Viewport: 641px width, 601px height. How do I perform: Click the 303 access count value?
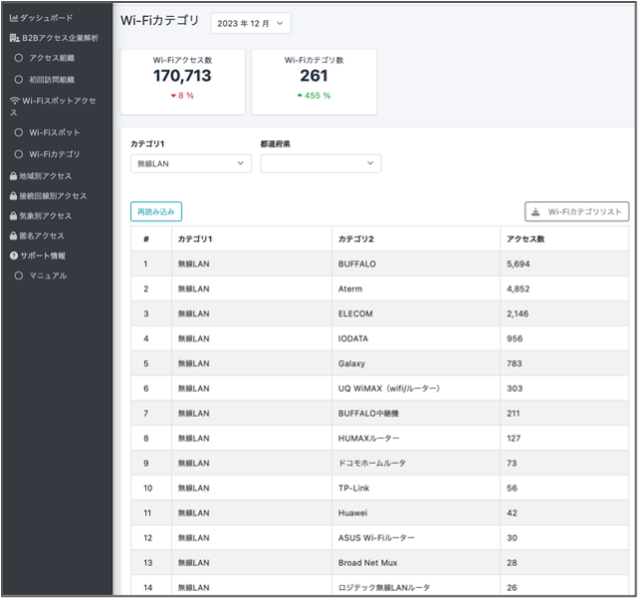click(514, 389)
